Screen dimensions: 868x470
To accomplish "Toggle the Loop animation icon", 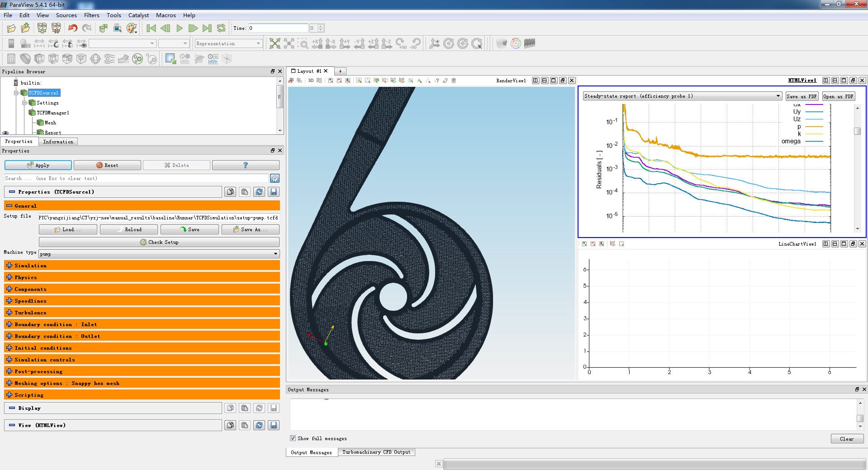I will (221, 28).
